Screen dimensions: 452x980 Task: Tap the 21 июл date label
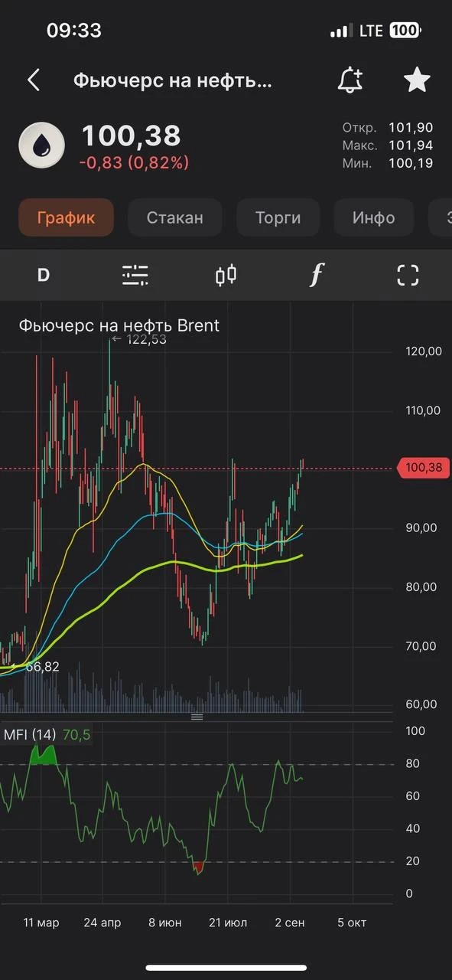click(228, 923)
